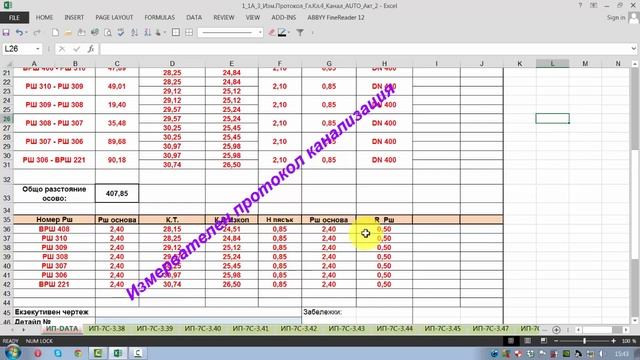Image resolution: width=640 pixels, height=360 pixels.
Task: Pick the line color pen icon
Action: 282,33
